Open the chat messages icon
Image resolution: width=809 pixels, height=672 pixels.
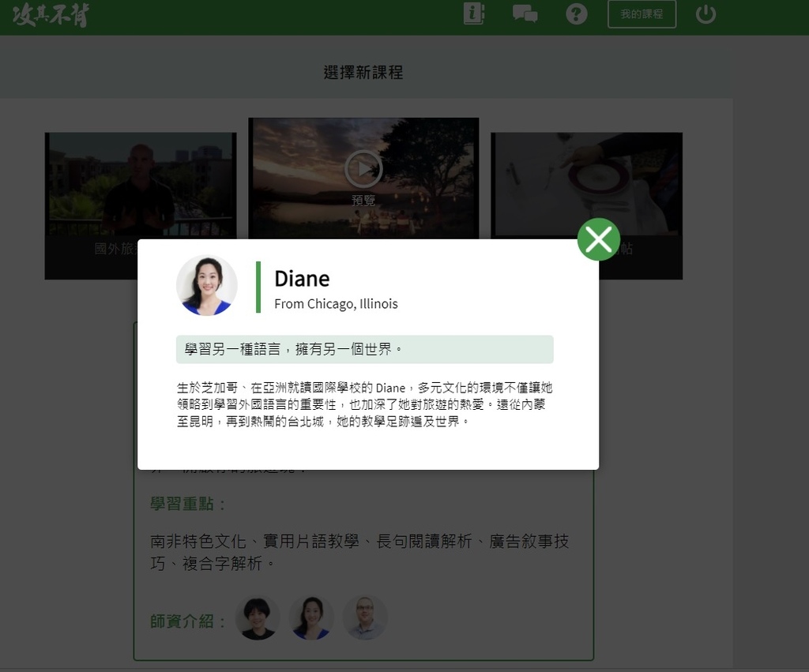[525, 13]
